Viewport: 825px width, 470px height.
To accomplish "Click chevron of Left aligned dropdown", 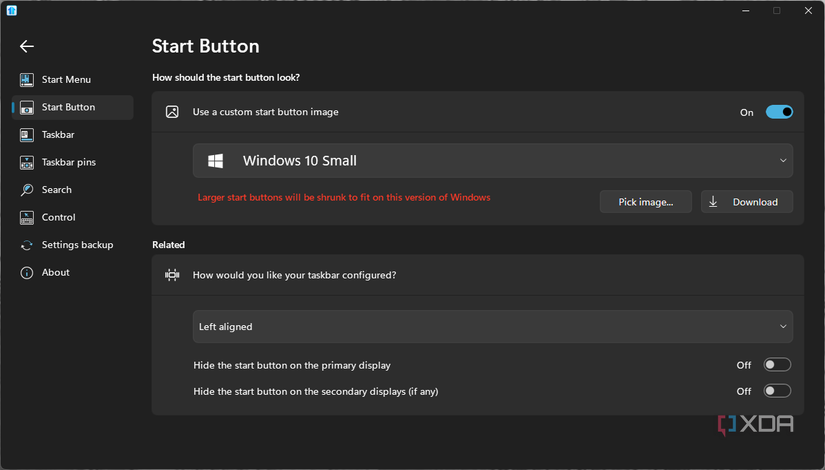I will pyautogui.click(x=783, y=327).
